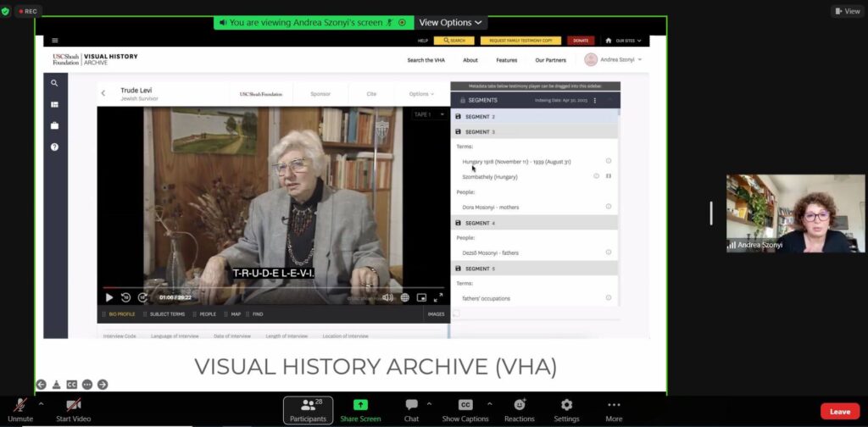Rewind the video 10 seconds

tap(125, 297)
